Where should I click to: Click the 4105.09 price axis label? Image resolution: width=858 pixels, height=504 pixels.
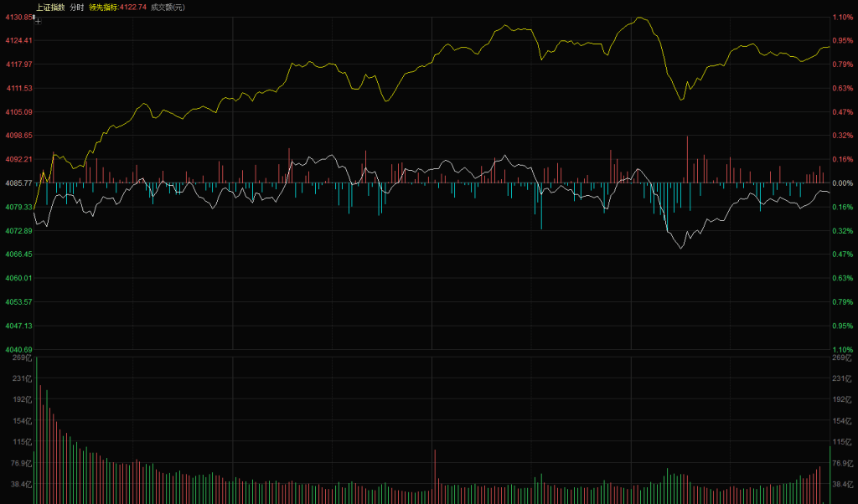tap(17, 111)
